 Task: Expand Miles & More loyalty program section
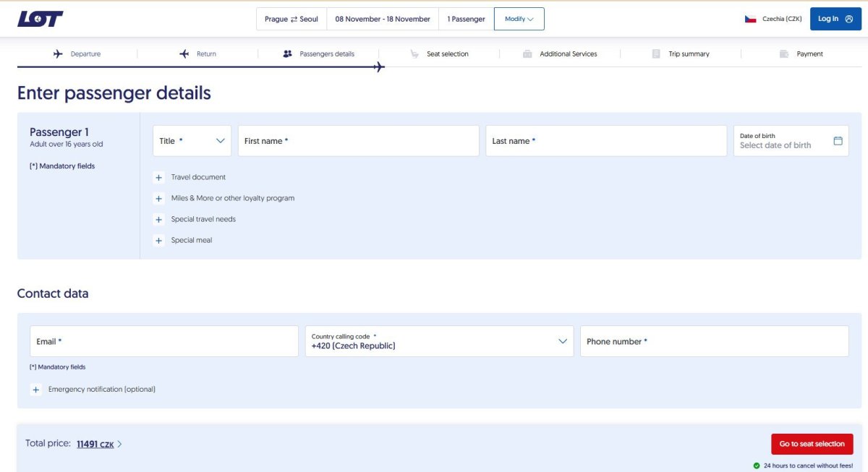159,198
